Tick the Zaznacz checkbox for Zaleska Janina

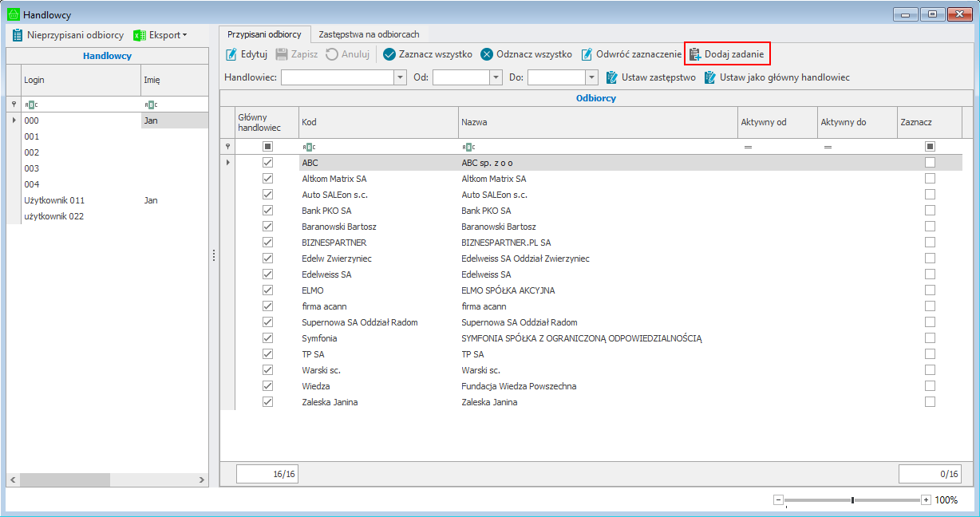tap(930, 402)
